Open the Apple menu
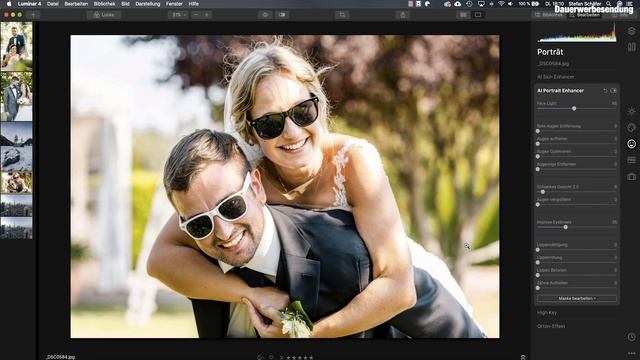 tap(9, 4)
